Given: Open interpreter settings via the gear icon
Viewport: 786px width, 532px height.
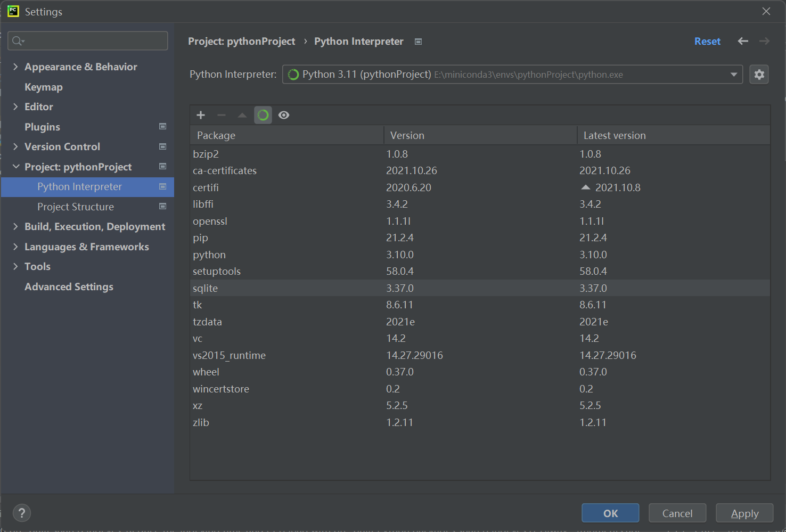Looking at the screenshot, I should coord(759,74).
